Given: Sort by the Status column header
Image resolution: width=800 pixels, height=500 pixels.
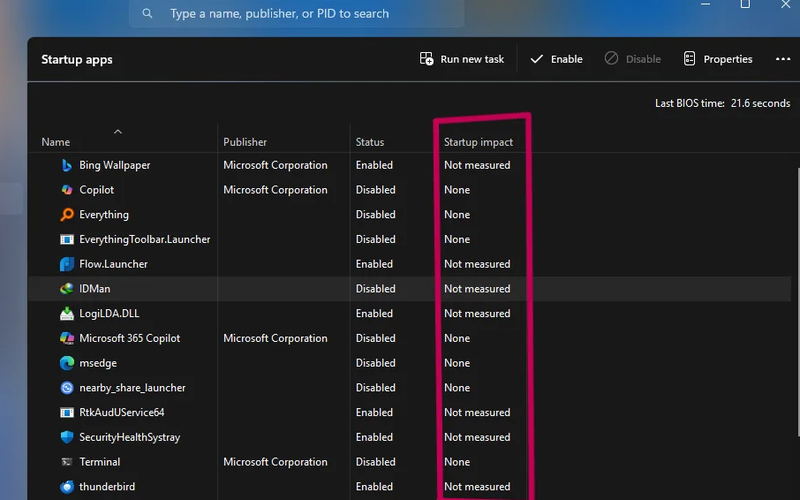Looking at the screenshot, I should click(x=370, y=142).
